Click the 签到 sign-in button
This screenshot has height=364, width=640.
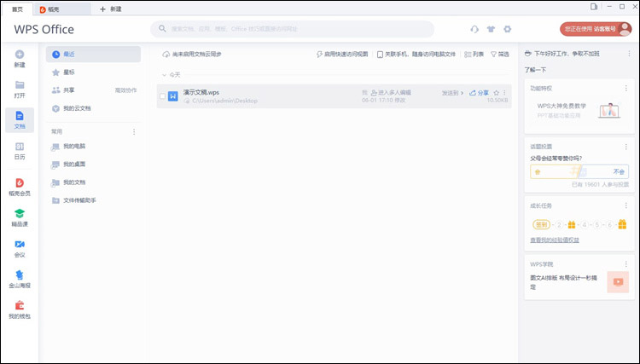tap(541, 224)
